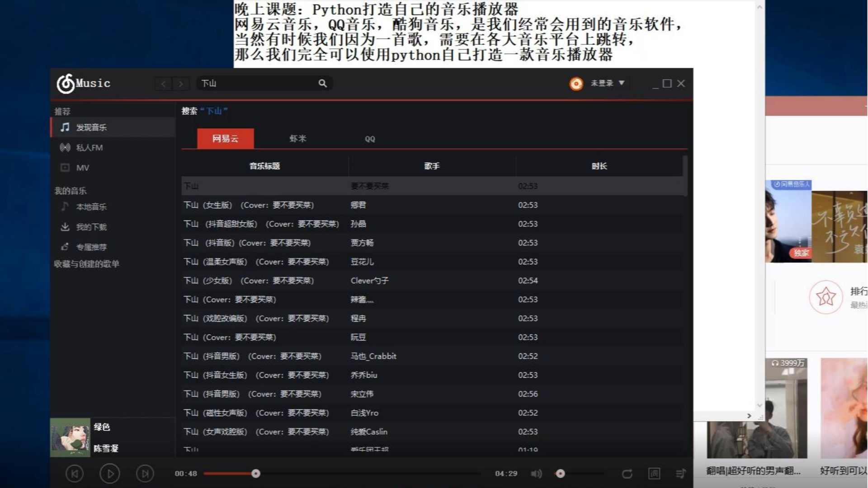
Task: Mute with the volume speaker icon
Action: [537, 474]
